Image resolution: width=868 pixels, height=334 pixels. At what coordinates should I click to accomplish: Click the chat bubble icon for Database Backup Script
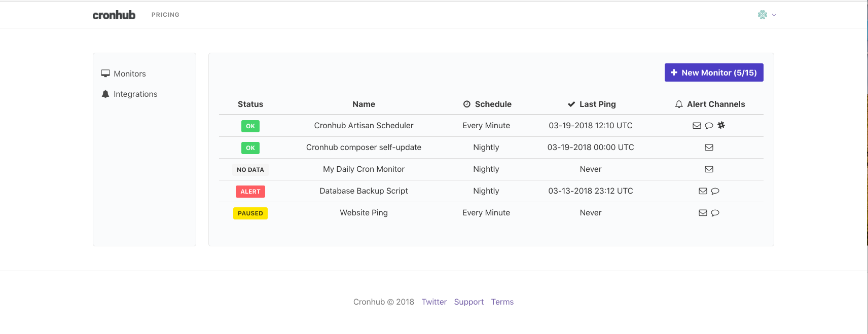pos(715,191)
